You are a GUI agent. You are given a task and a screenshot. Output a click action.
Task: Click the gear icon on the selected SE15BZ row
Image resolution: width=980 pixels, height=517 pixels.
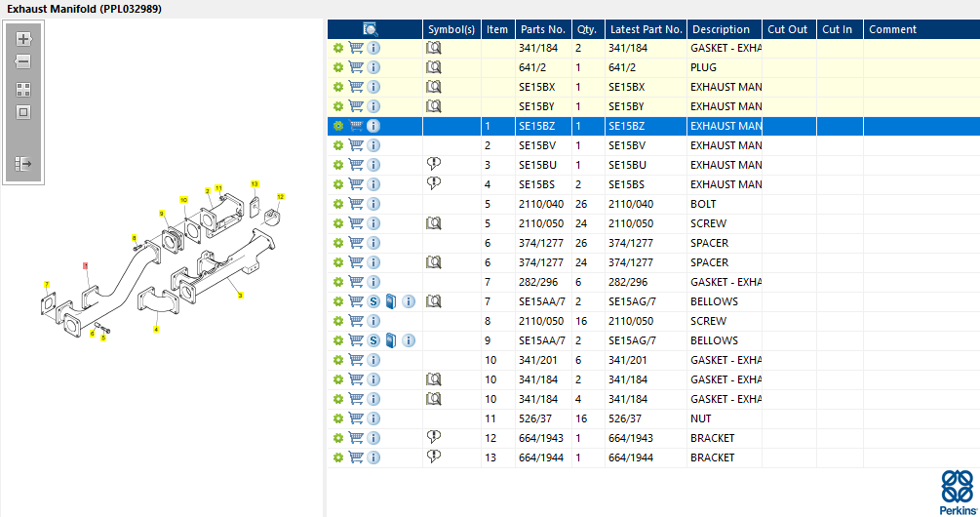click(338, 126)
